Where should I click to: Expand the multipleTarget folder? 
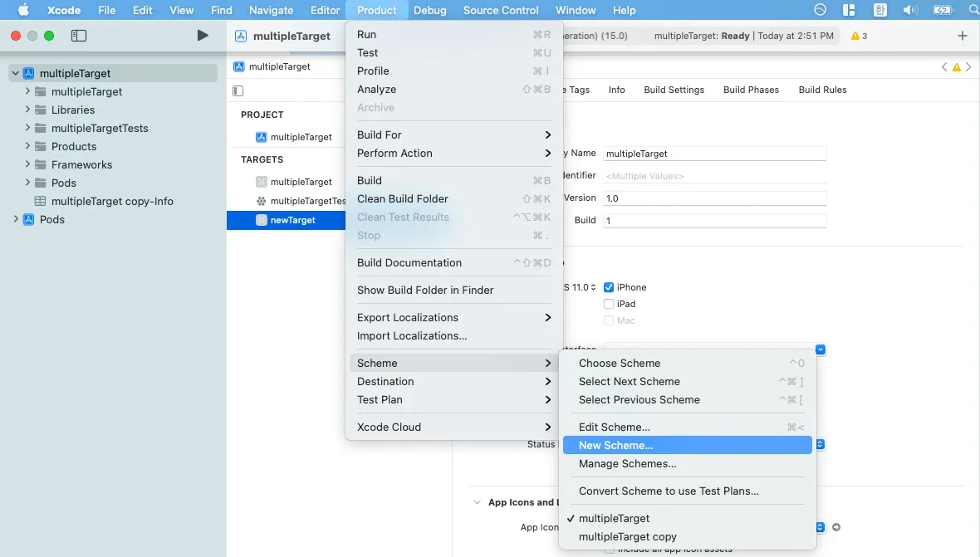coord(27,91)
